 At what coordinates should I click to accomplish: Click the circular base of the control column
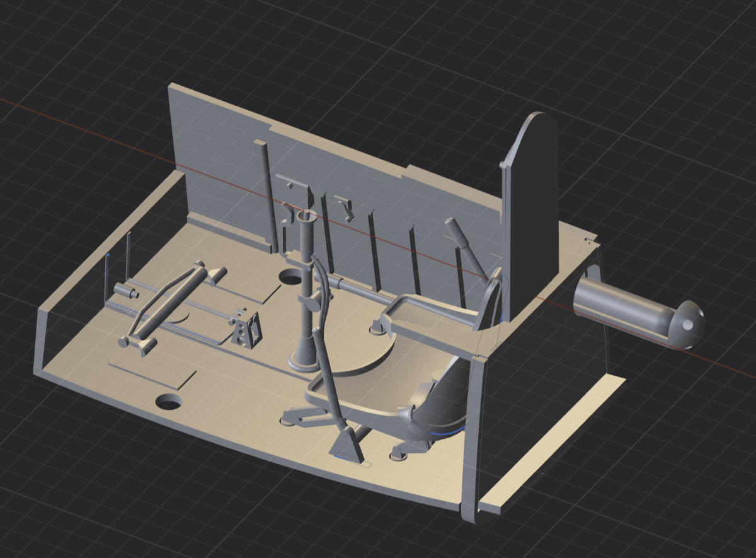click(x=302, y=363)
